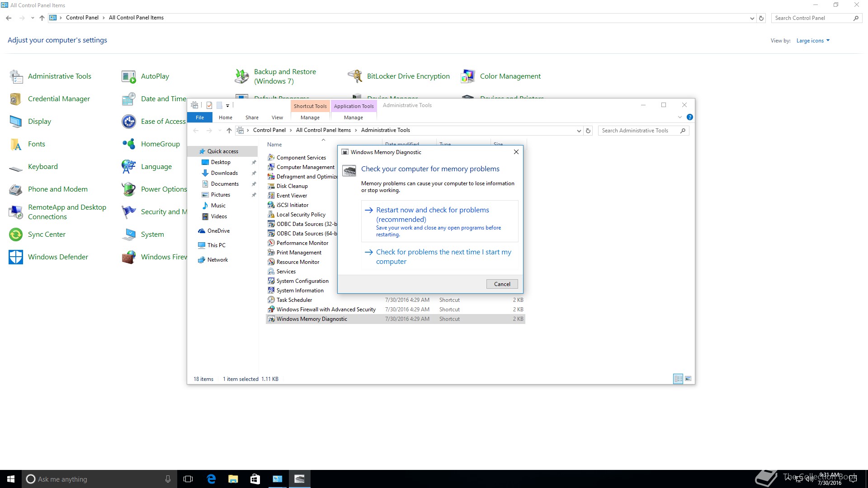Click Search Control Panel field
The image size is (868, 488).
tap(817, 18)
